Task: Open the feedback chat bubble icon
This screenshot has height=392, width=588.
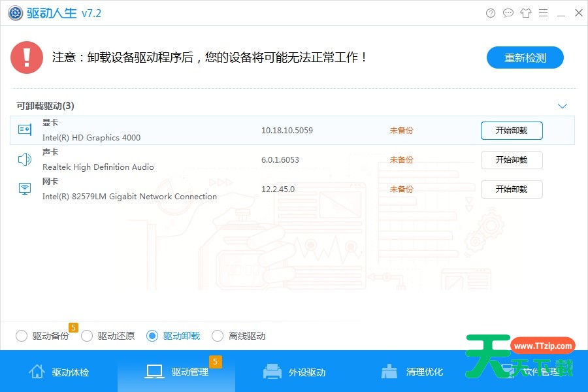Action: coord(508,13)
